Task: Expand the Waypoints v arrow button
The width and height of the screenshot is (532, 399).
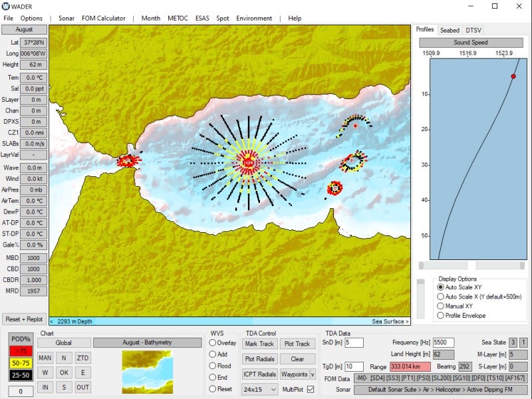Action: [x=313, y=374]
